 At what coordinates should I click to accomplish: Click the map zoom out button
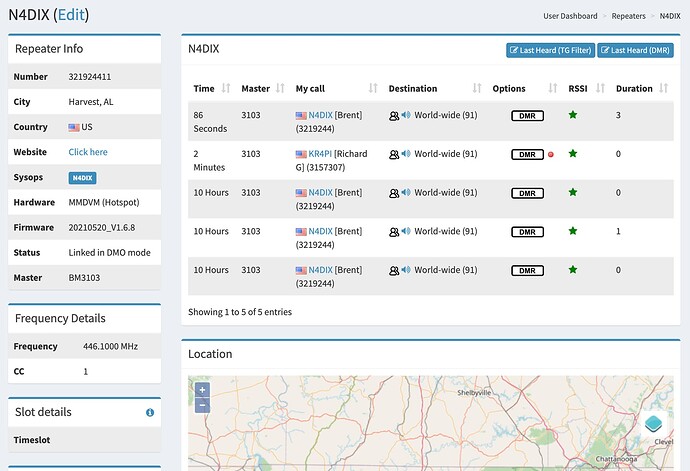tap(202, 405)
